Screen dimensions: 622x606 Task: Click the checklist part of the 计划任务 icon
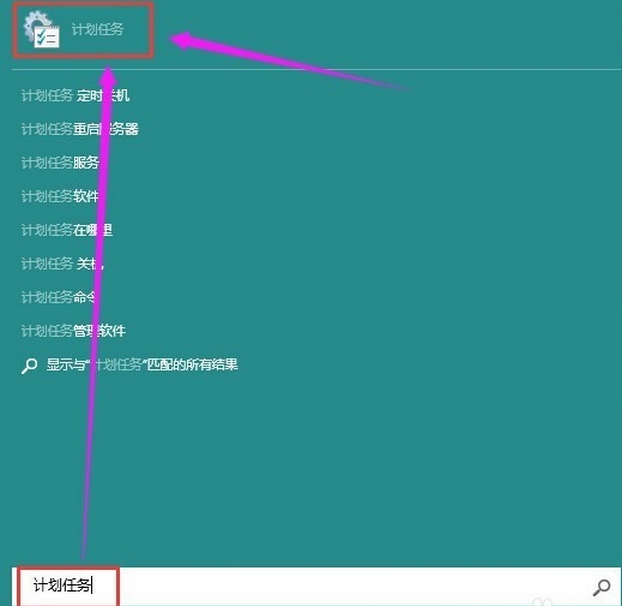pyautogui.click(x=47, y=37)
